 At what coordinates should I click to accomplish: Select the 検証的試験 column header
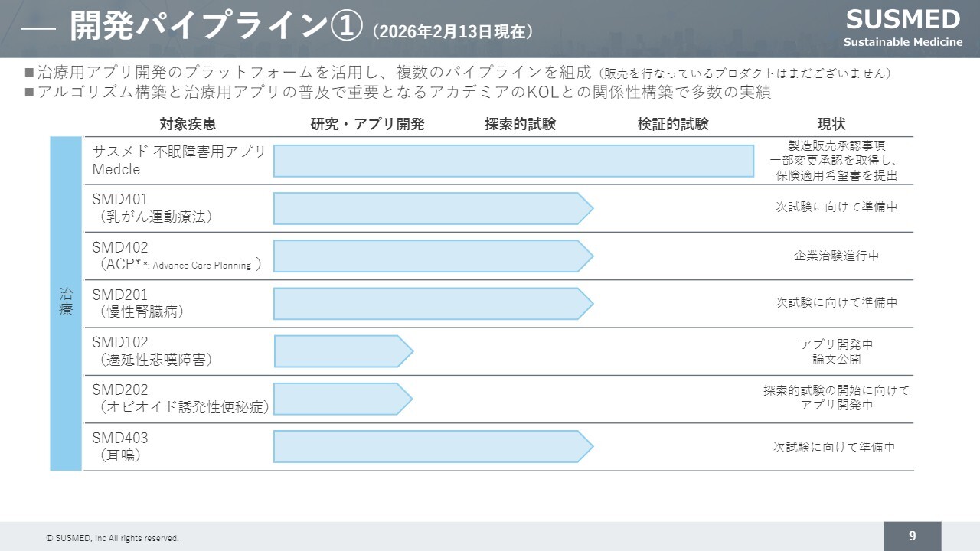(673, 124)
